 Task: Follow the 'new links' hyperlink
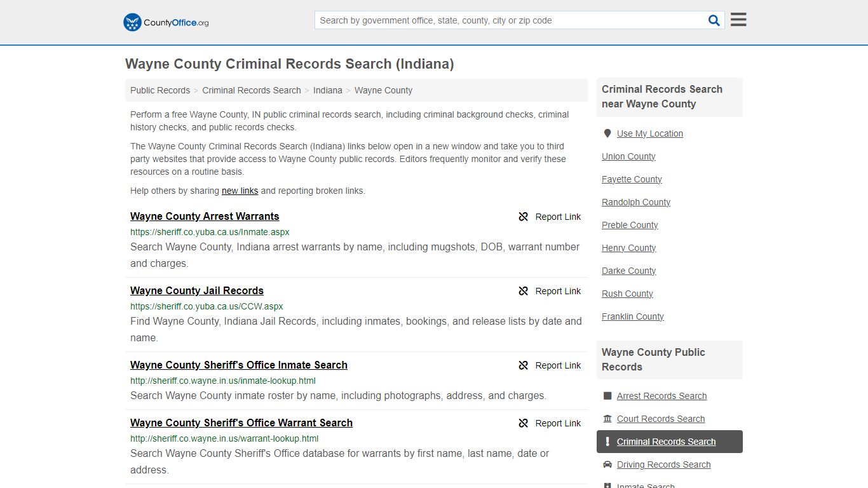240,191
